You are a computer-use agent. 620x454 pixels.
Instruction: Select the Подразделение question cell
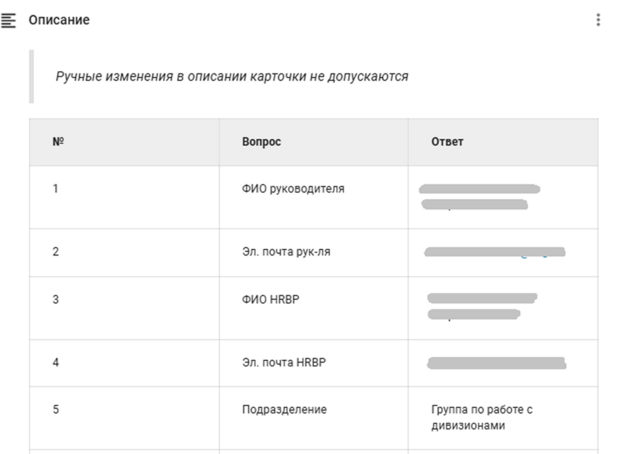(x=314, y=418)
